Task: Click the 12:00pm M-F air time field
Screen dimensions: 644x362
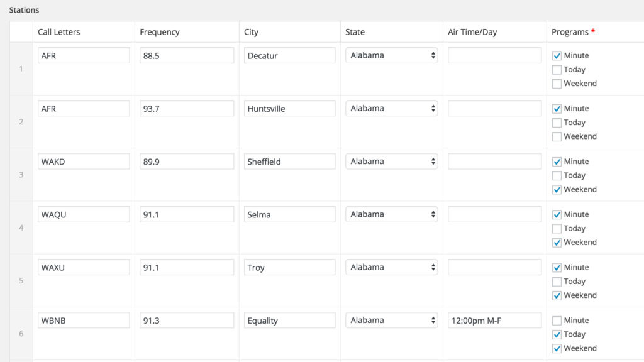Action: point(494,321)
